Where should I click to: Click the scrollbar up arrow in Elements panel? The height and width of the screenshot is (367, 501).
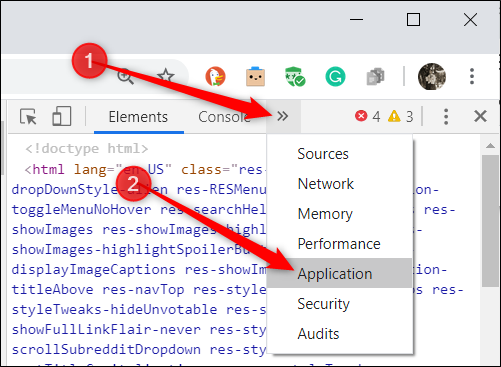(490, 146)
